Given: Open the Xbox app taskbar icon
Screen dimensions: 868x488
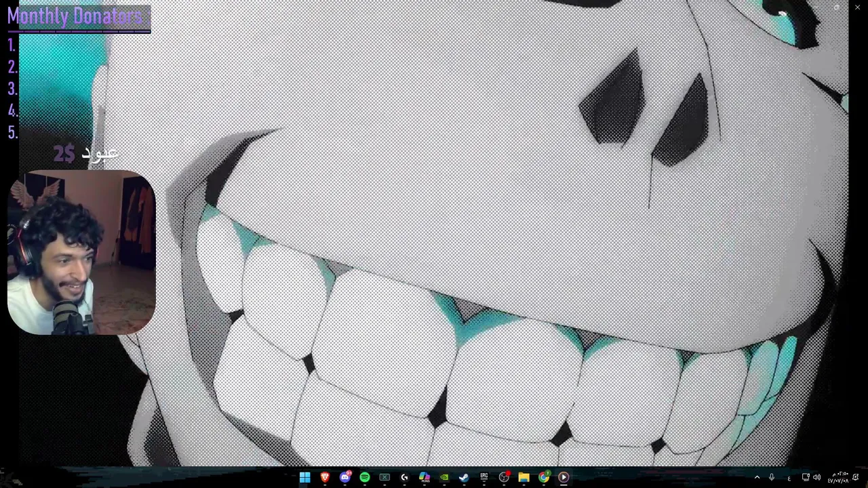Looking at the screenshot, I should coord(384,477).
